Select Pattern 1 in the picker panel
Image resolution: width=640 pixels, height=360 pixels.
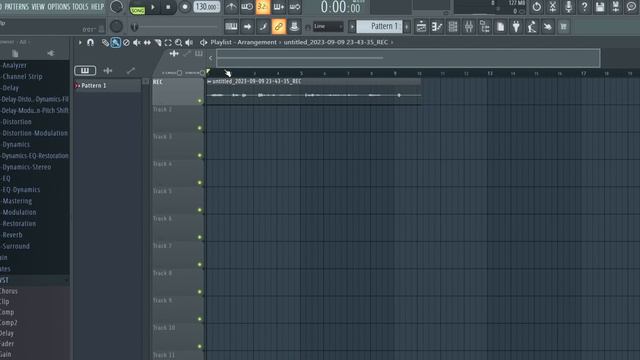pos(107,85)
